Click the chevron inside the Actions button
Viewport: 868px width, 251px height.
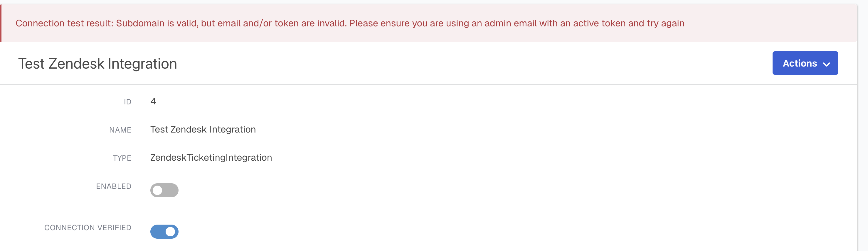826,64
